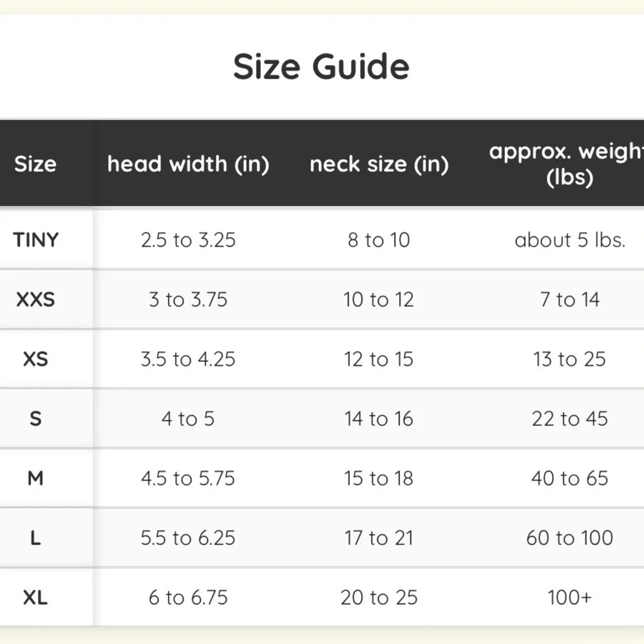Select the XL size row label
Image resolution: width=644 pixels, height=644 pixels.
pyautogui.click(x=35, y=597)
